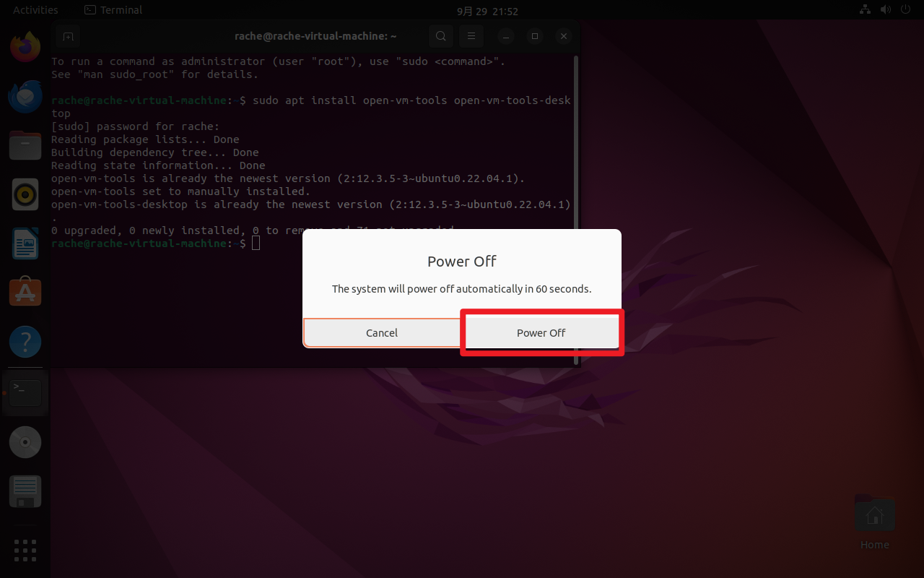Click the Terminal scrollbar
Image resolution: width=924 pixels, height=578 pixels.
click(575, 210)
